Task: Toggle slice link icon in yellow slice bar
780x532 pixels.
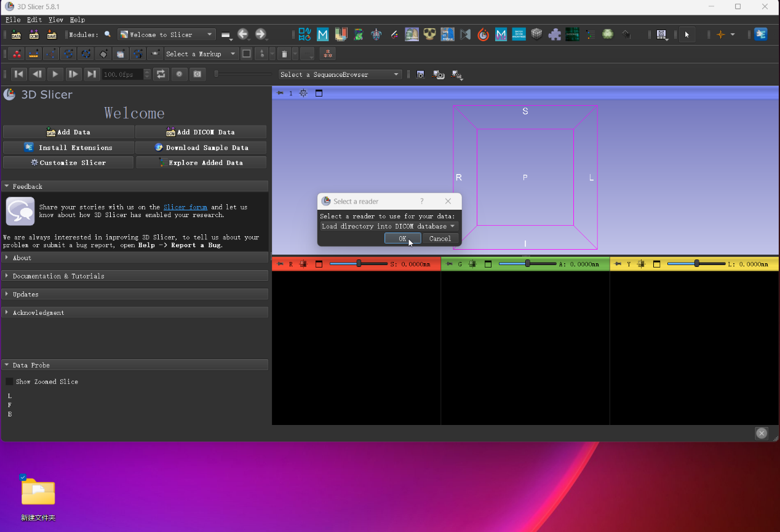Action: click(x=641, y=264)
